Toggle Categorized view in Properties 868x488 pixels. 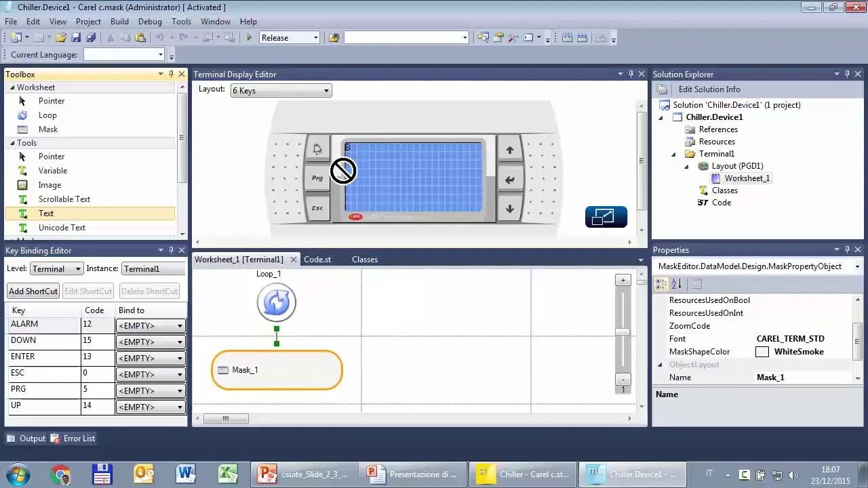pos(661,284)
